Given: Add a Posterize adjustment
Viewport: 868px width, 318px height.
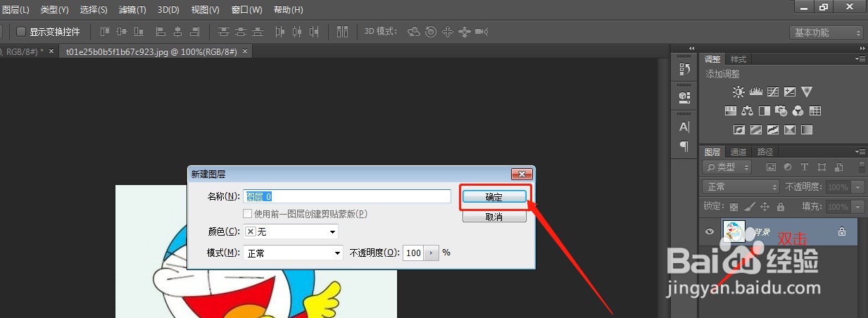Looking at the screenshot, I should [x=756, y=130].
